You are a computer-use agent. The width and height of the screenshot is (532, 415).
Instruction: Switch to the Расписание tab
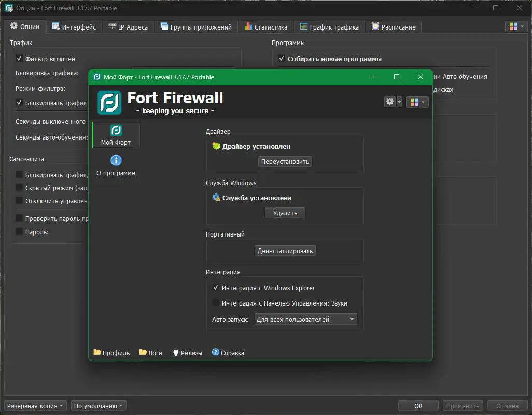pyautogui.click(x=393, y=27)
